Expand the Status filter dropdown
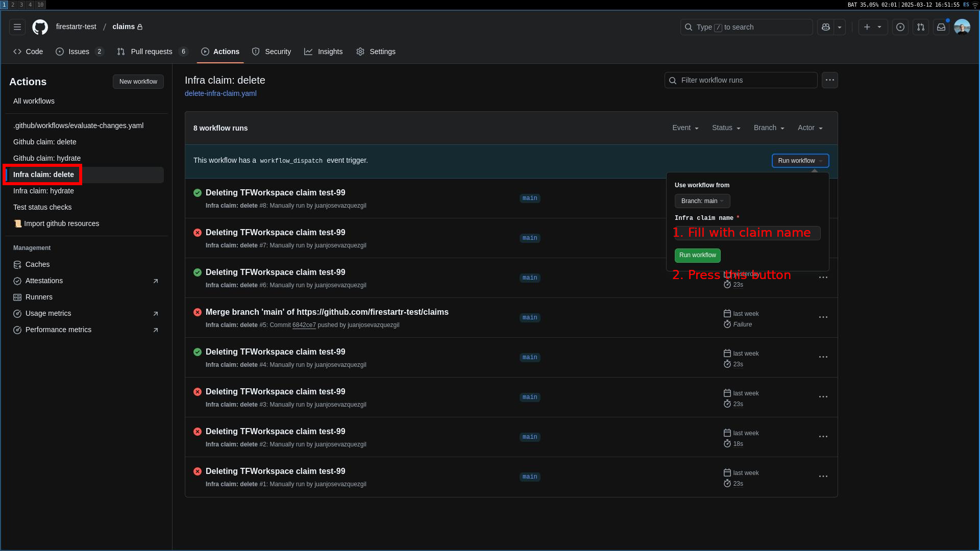This screenshot has width=980, height=551. pos(726,128)
